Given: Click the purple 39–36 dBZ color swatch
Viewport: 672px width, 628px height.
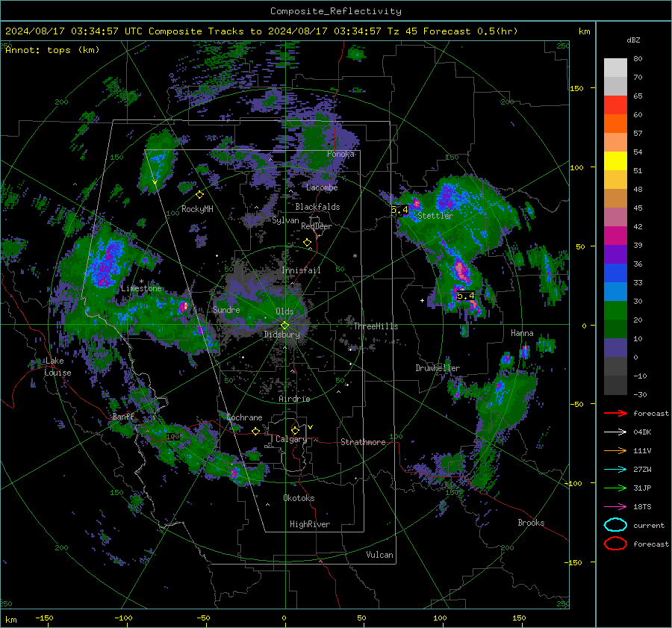Looking at the screenshot, I should click(615, 255).
